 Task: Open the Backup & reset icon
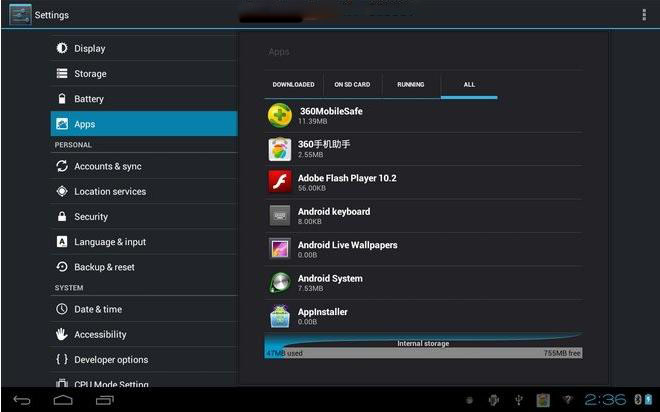(x=62, y=267)
